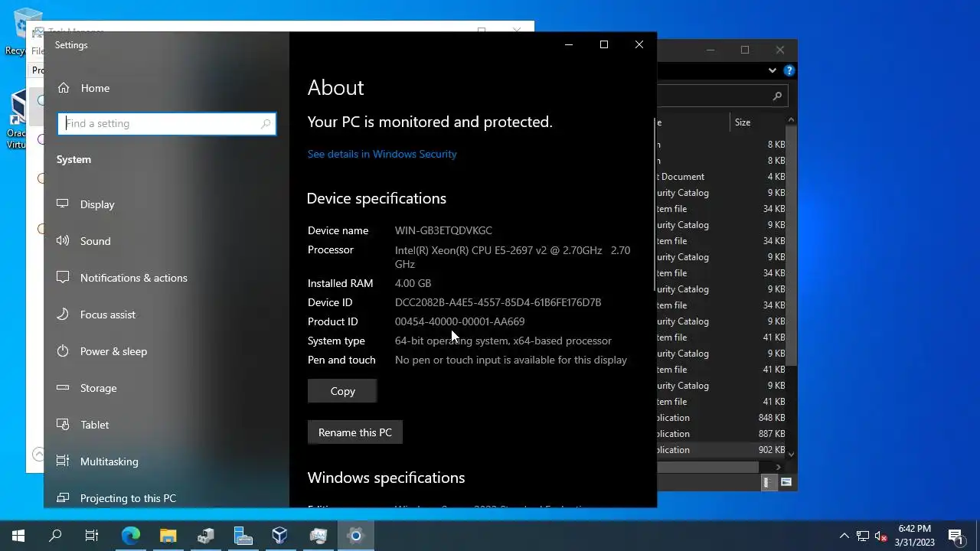
Task: Click the Settings page vertical scrollbar
Action: 654,205
